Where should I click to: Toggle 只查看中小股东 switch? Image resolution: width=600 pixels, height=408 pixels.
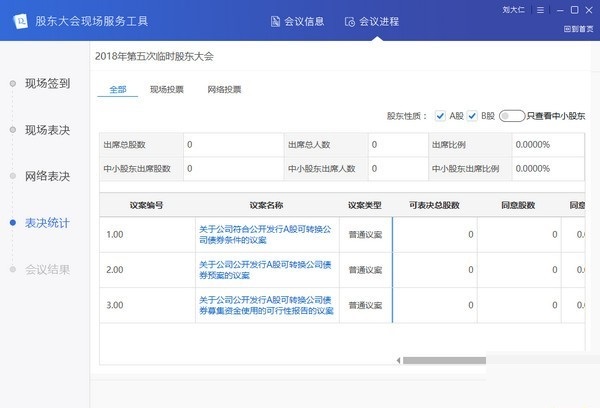[x=512, y=116]
